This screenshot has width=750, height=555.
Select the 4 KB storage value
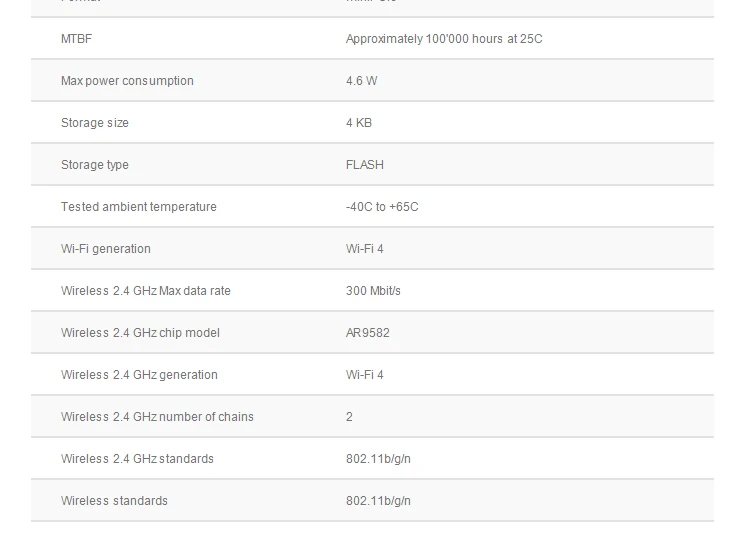359,123
